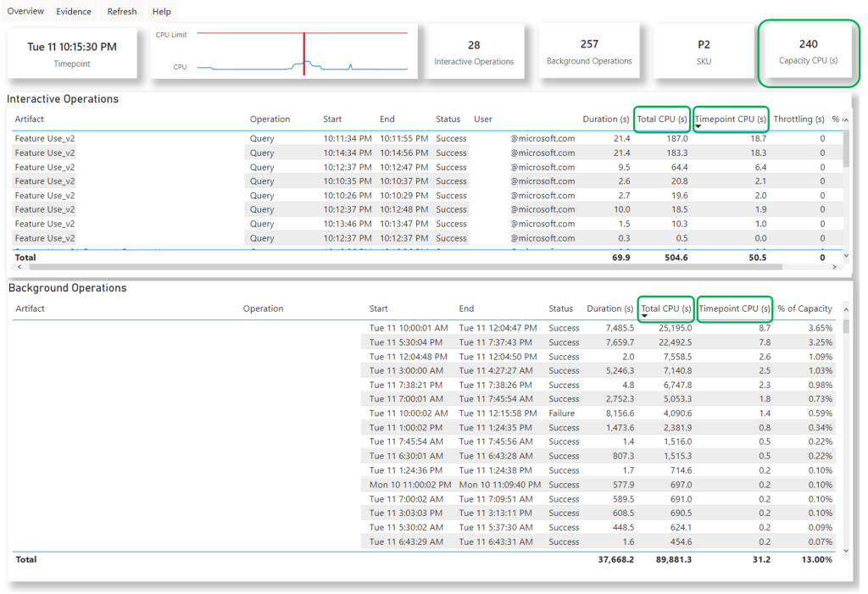Select the Capacity CPU (s) card
The height and width of the screenshot is (594, 868).
pos(808,52)
